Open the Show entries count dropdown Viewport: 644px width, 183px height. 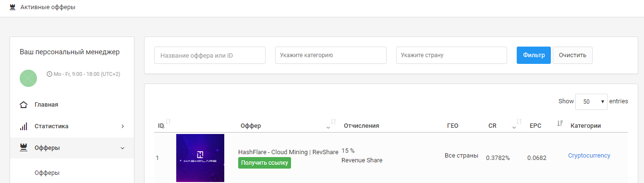pos(591,102)
